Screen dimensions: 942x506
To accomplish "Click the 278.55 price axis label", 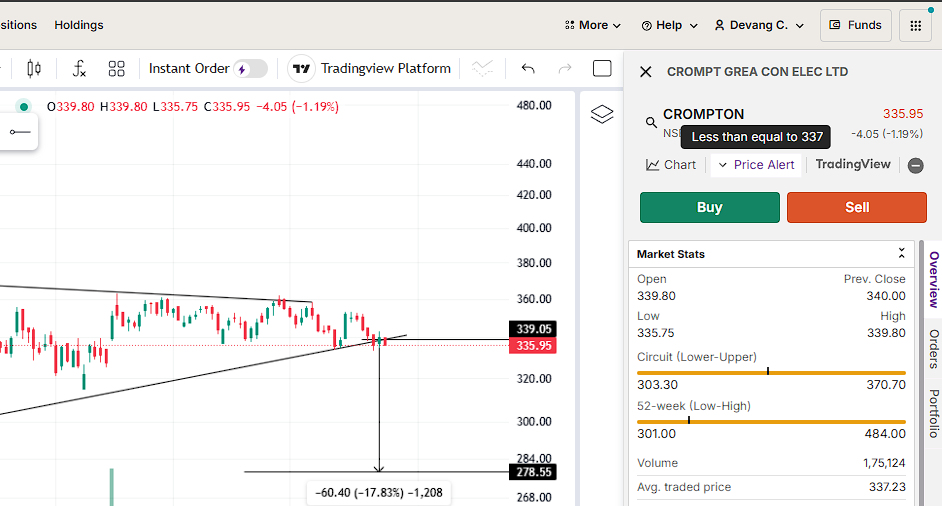I will [533, 472].
